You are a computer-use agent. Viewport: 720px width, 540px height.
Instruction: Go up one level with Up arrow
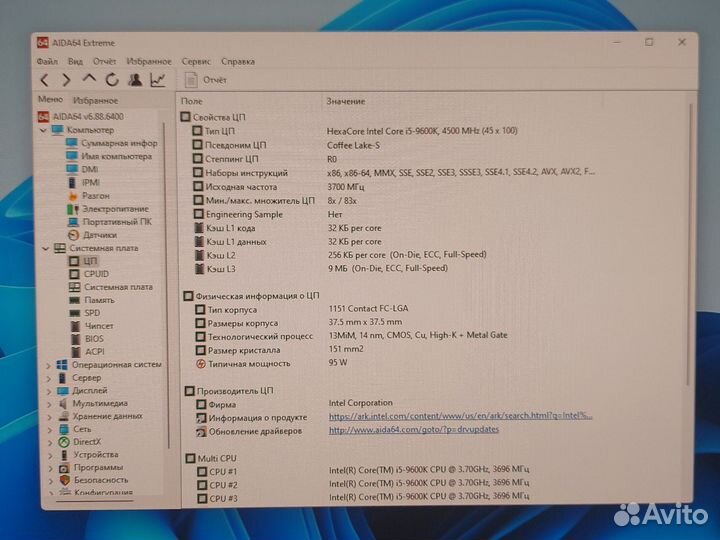(x=89, y=80)
